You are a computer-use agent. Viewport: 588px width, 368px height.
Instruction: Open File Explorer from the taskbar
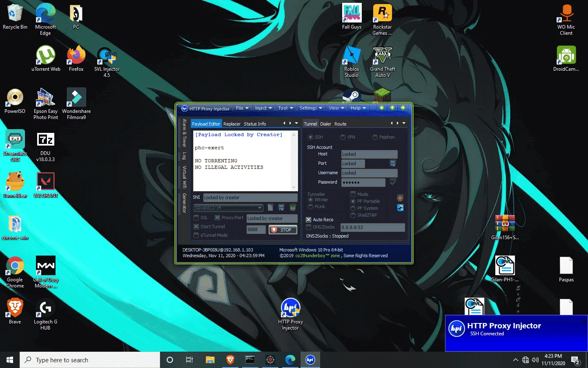pyautogui.click(x=210, y=360)
